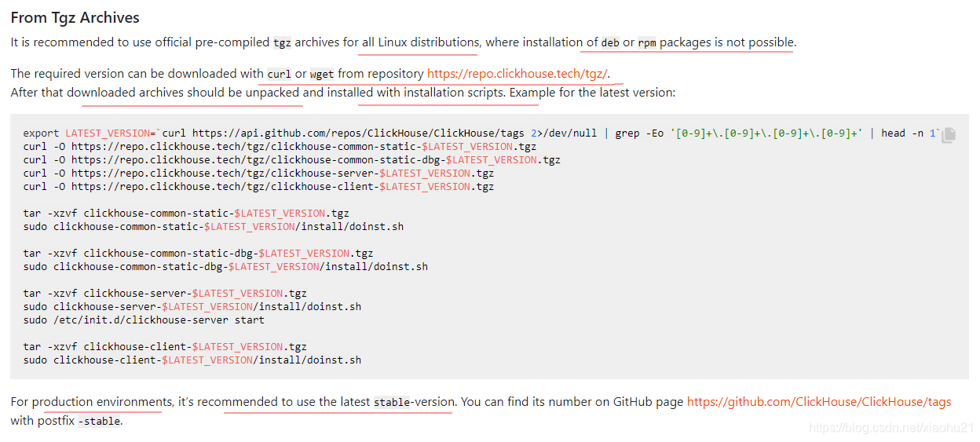Image resolution: width=980 pixels, height=442 pixels.
Task: Click the inline code word "rpm"
Action: [647, 43]
